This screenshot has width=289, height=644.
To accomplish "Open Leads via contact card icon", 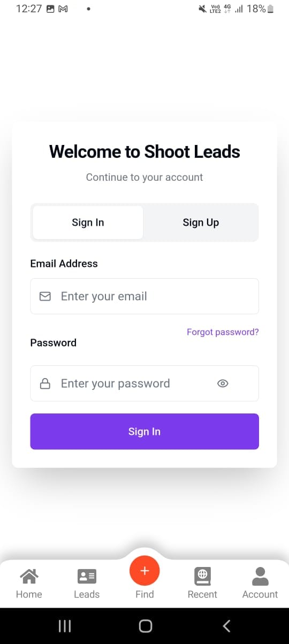I will click(87, 576).
